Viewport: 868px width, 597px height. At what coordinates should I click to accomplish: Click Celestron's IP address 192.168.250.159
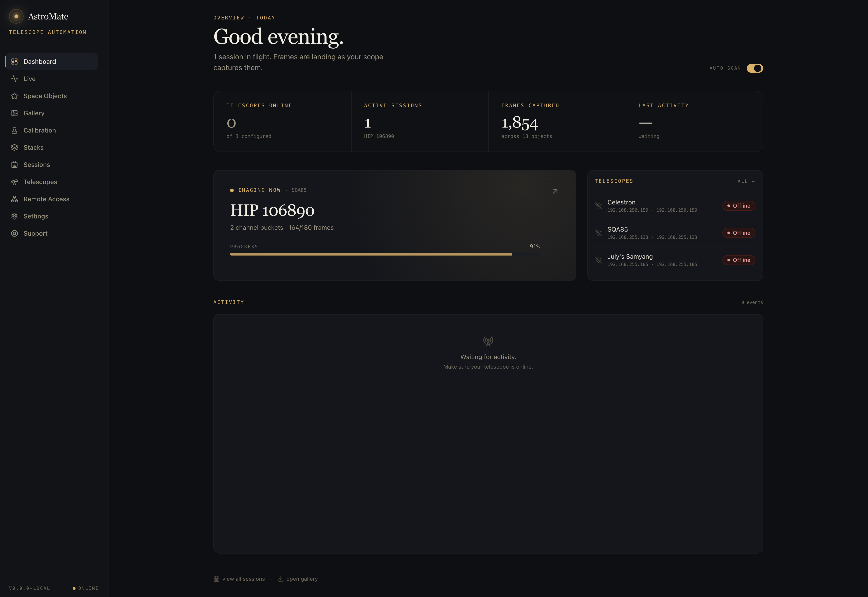coord(628,210)
